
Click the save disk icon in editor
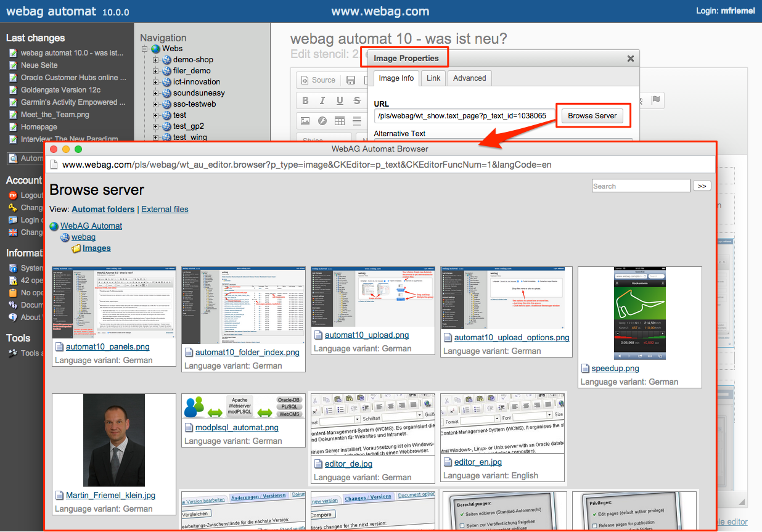click(351, 80)
